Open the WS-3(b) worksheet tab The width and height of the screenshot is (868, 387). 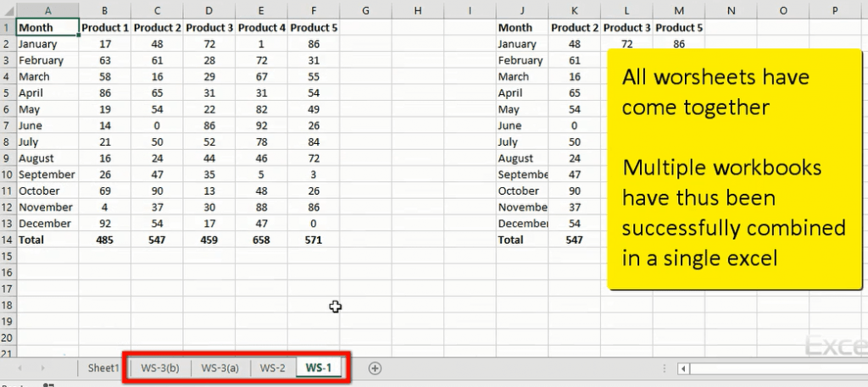(x=160, y=368)
